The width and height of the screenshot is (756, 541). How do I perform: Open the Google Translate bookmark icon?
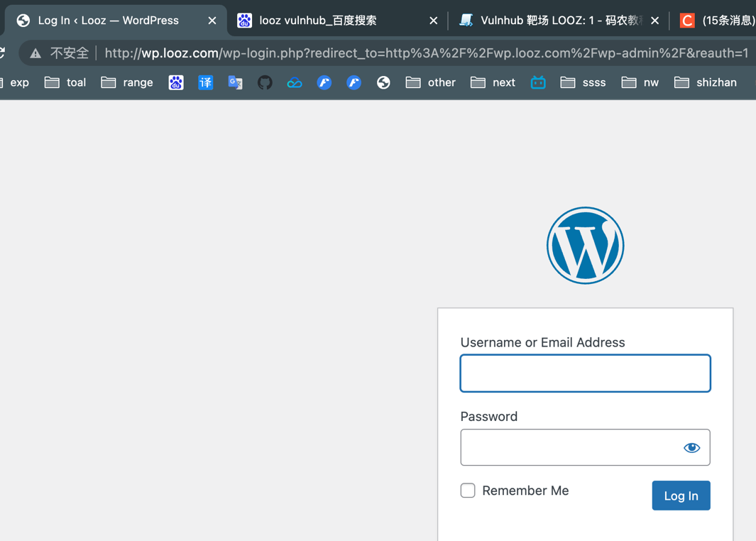(235, 82)
